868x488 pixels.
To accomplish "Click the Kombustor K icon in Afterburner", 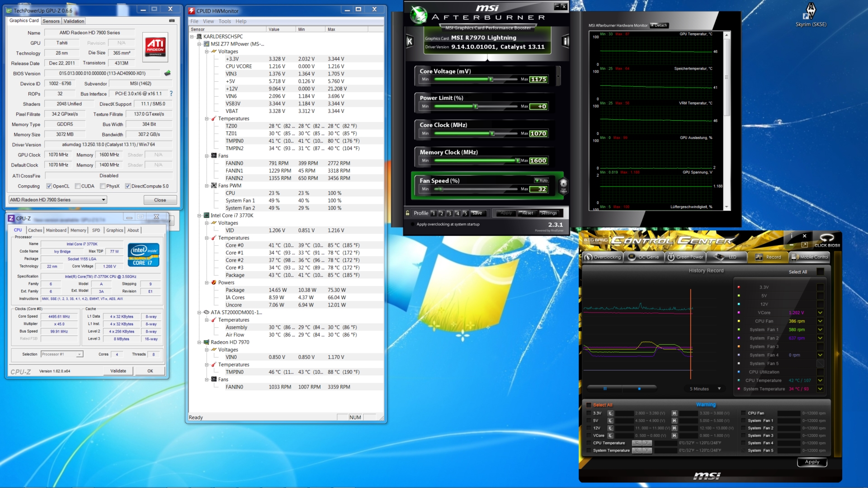I will pyautogui.click(x=410, y=42).
